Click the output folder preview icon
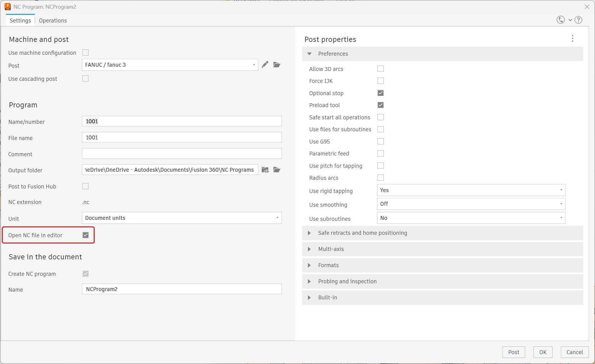 (265, 170)
